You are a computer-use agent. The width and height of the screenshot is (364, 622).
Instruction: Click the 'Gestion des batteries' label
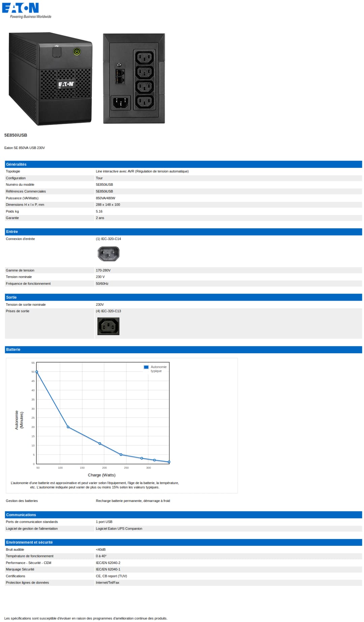[x=22, y=501]
